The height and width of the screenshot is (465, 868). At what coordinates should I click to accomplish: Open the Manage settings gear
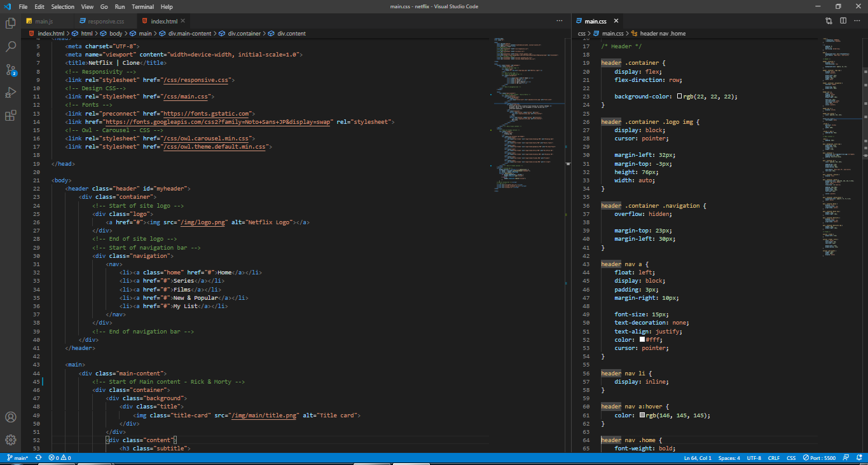(x=10, y=440)
